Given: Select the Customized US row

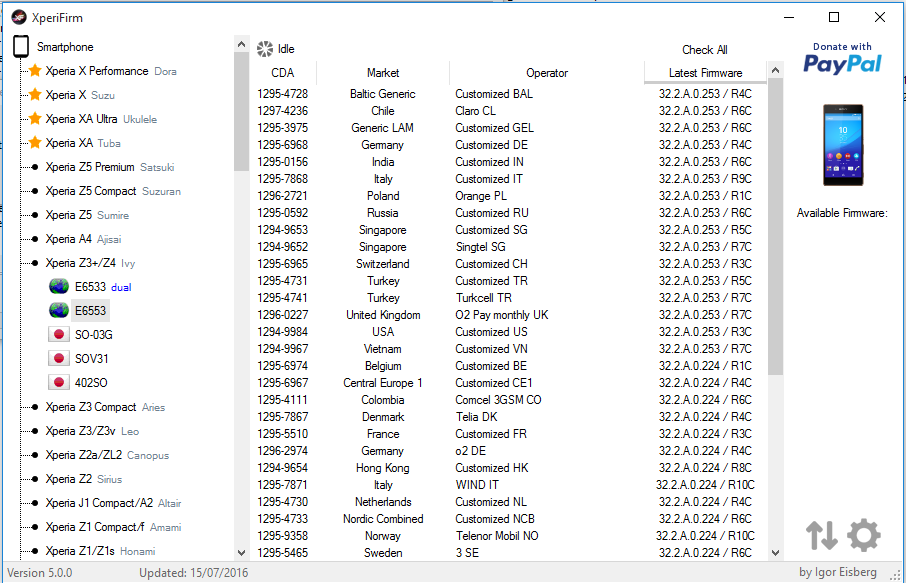Looking at the screenshot, I should 508,332.
